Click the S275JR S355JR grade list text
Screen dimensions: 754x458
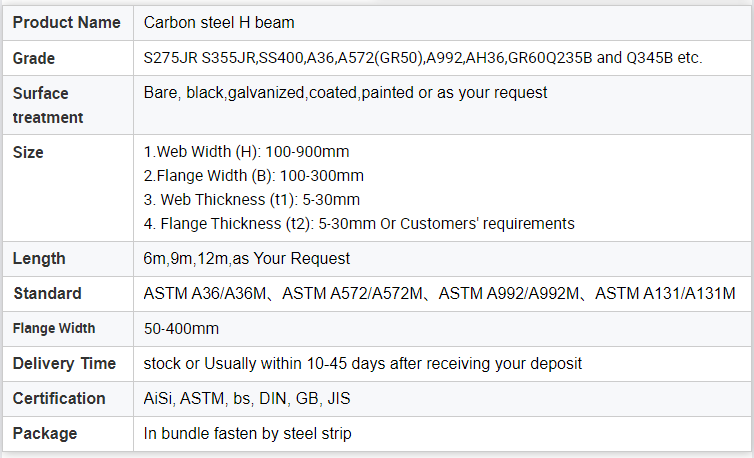[x=423, y=58]
